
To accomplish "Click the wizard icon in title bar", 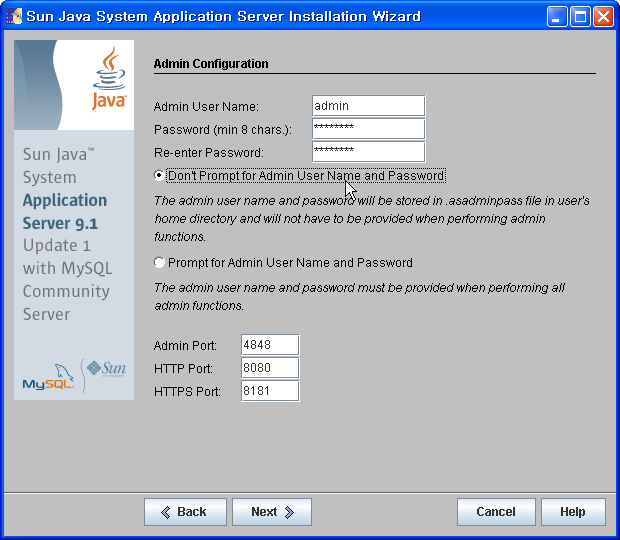I will [15, 16].
